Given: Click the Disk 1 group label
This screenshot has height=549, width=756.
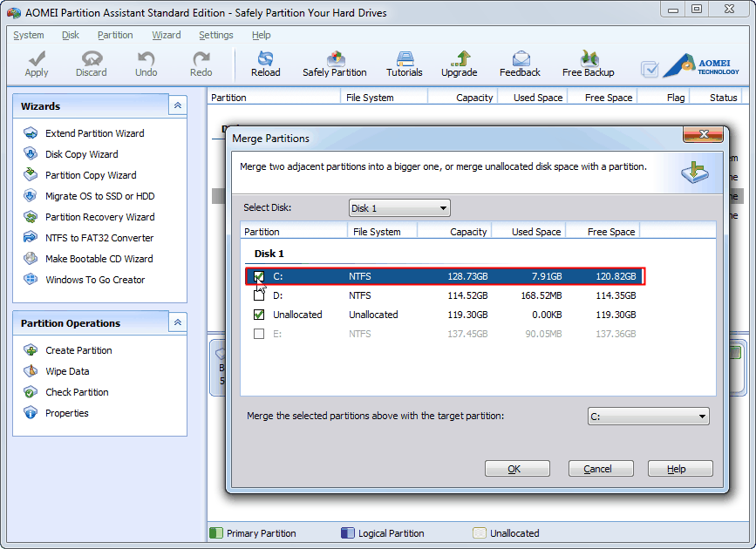Looking at the screenshot, I should 269,254.
